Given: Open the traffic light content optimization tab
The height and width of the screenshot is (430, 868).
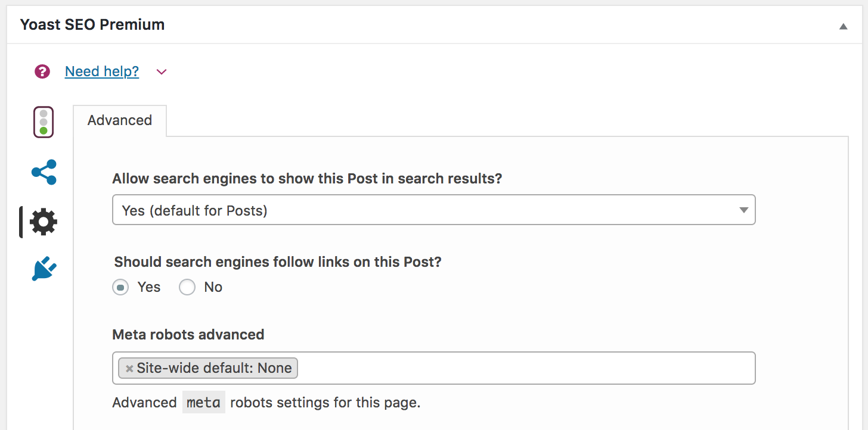Looking at the screenshot, I should click(x=44, y=122).
